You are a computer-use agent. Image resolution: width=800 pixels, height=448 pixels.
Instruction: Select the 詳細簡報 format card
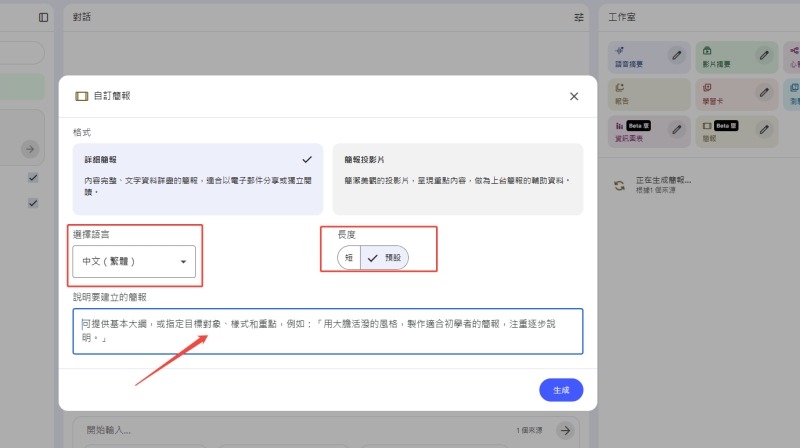198,179
